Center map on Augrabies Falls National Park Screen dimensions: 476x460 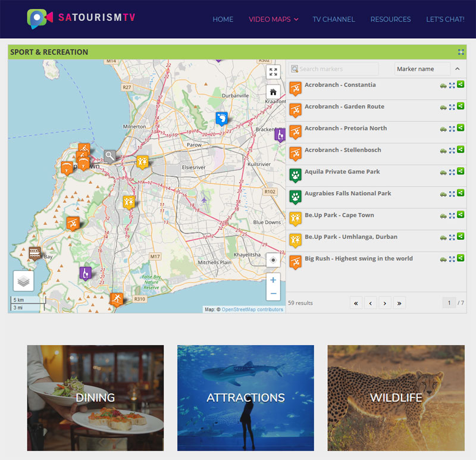click(x=452, y=194)
